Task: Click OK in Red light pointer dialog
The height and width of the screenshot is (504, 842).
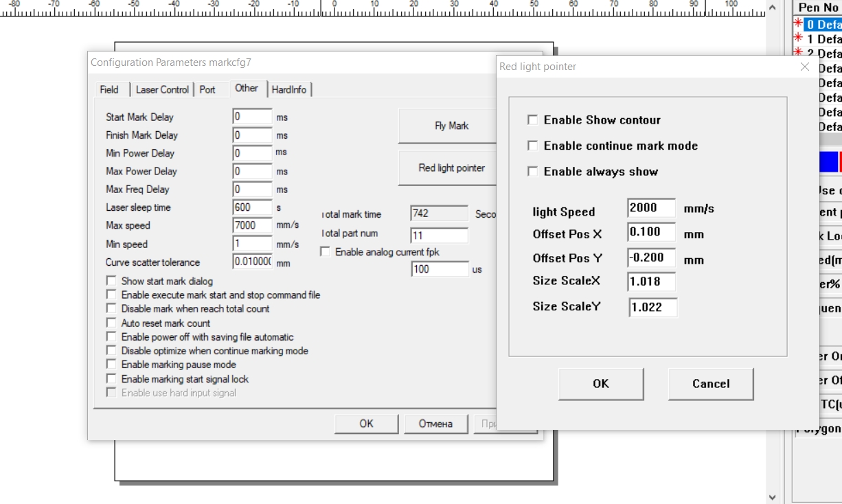Action: (x=601, y=384)
